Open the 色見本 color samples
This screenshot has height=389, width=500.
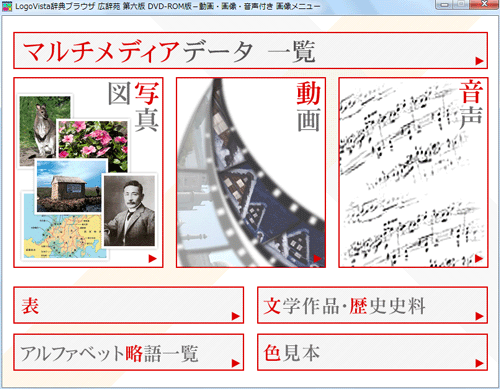373,352
